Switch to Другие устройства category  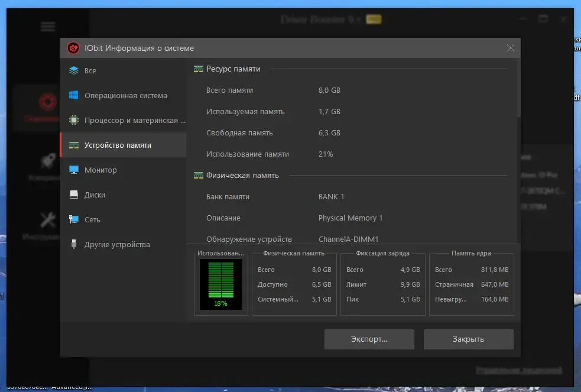pos(123,245)
